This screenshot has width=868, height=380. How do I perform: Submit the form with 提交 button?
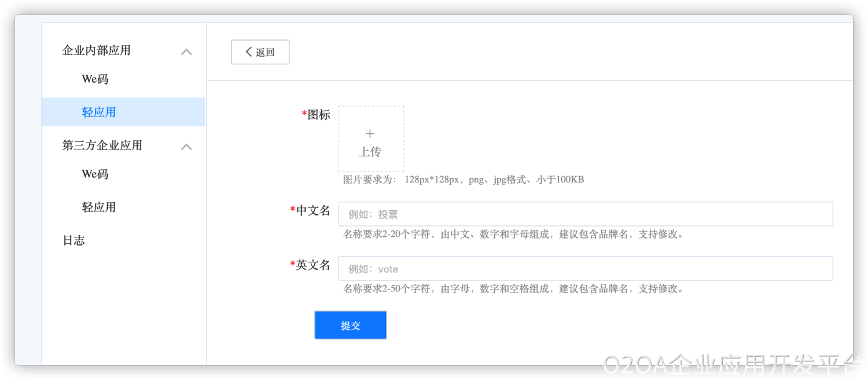coord(350,326)
